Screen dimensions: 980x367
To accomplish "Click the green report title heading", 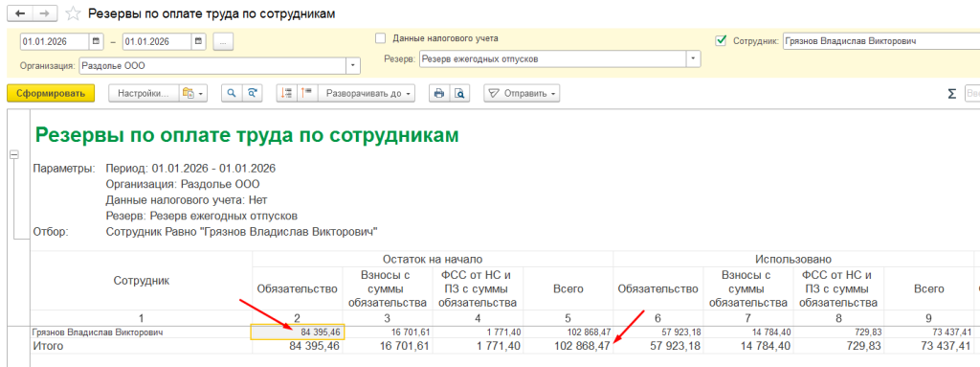I will point(247,135).
